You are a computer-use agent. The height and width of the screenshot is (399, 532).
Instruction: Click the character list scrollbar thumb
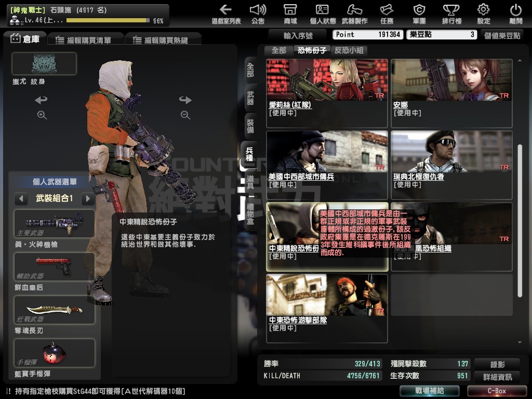click(x=520, y=221)
